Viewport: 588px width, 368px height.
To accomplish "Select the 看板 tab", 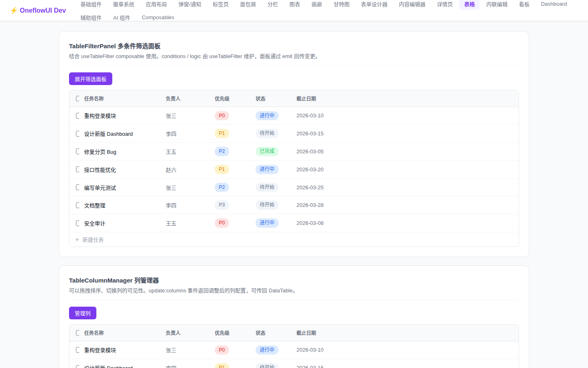I will 524,4.
